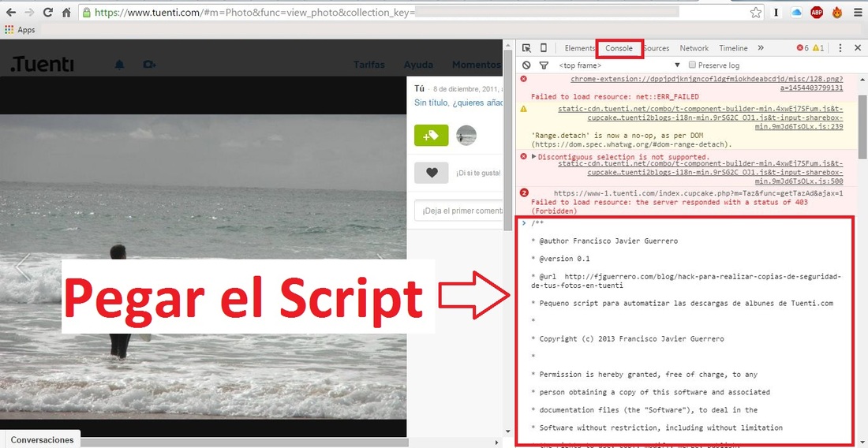
Task: Click the Apps bookmarks shortcut
Action: pyautogui.click(x=20, y=30)
